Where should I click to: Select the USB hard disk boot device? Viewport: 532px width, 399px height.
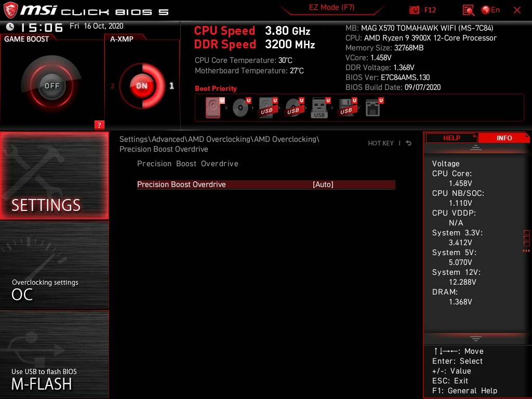268,108
